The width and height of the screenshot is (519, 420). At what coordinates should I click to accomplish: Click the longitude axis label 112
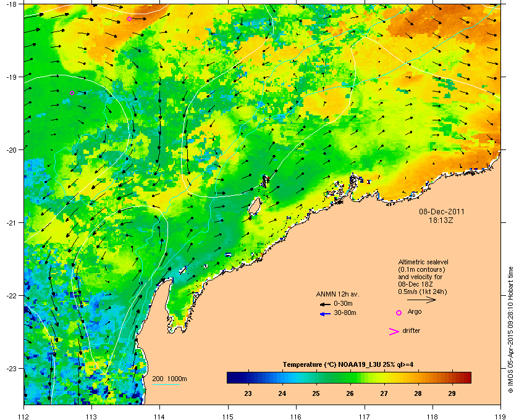point(24,416)
